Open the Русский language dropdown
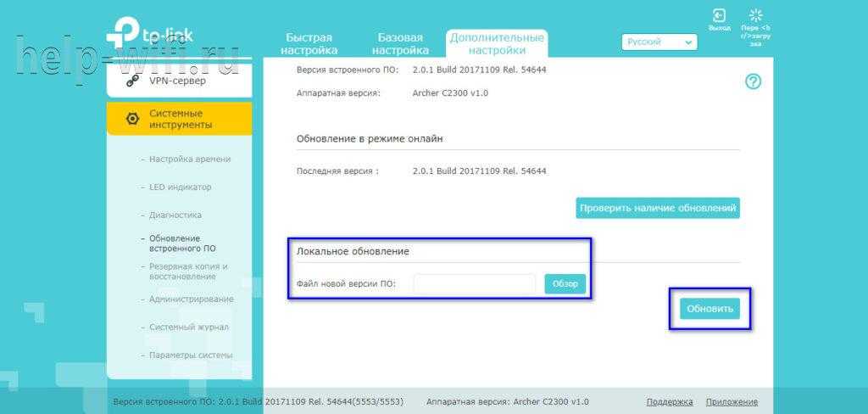This screenshot has height=414, width=868. (x=659, y=42)
